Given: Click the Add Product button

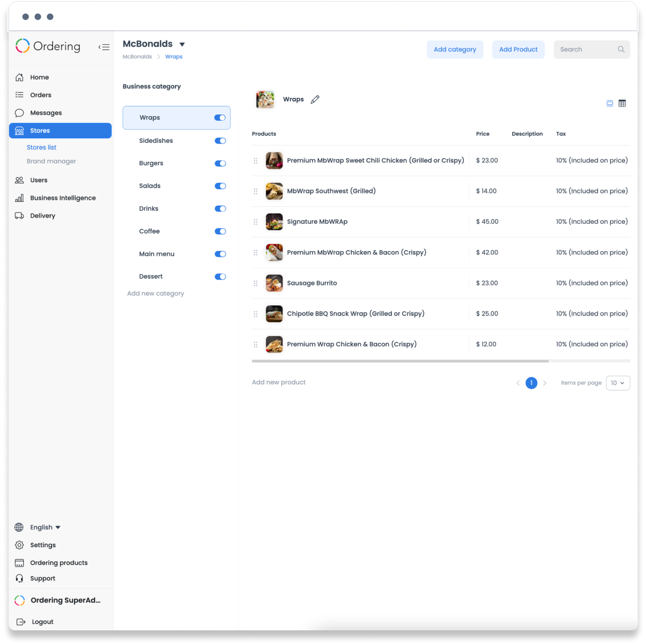Looking at the screenshot, I should (x=518, y=50).
